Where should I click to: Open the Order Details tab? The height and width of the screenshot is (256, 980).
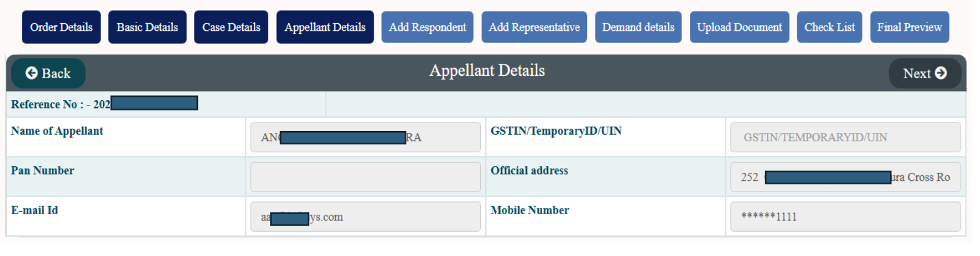coord(61,27)
